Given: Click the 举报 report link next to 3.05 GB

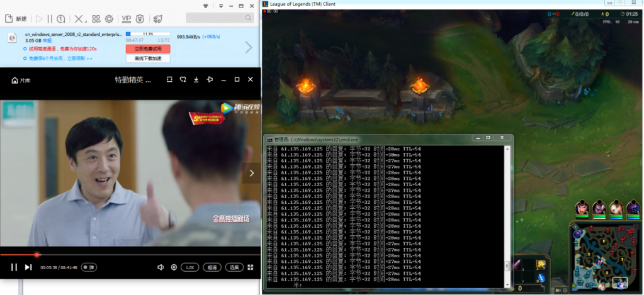Looking at the screenshot, I should click(47, 41).
